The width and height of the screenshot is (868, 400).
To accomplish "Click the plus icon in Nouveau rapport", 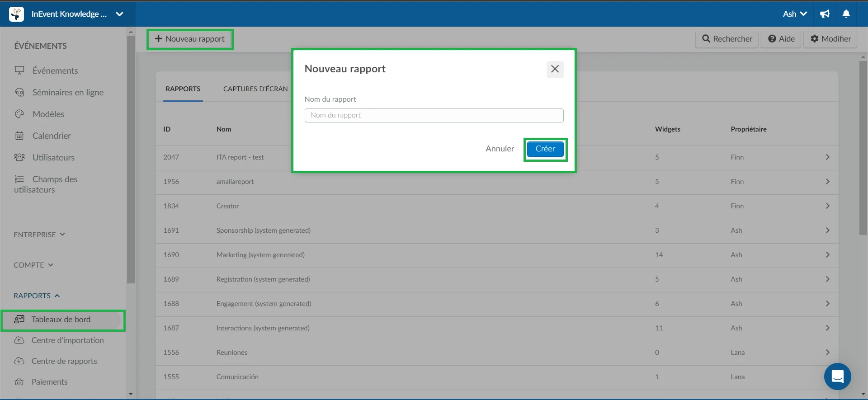I will [158, 39].
